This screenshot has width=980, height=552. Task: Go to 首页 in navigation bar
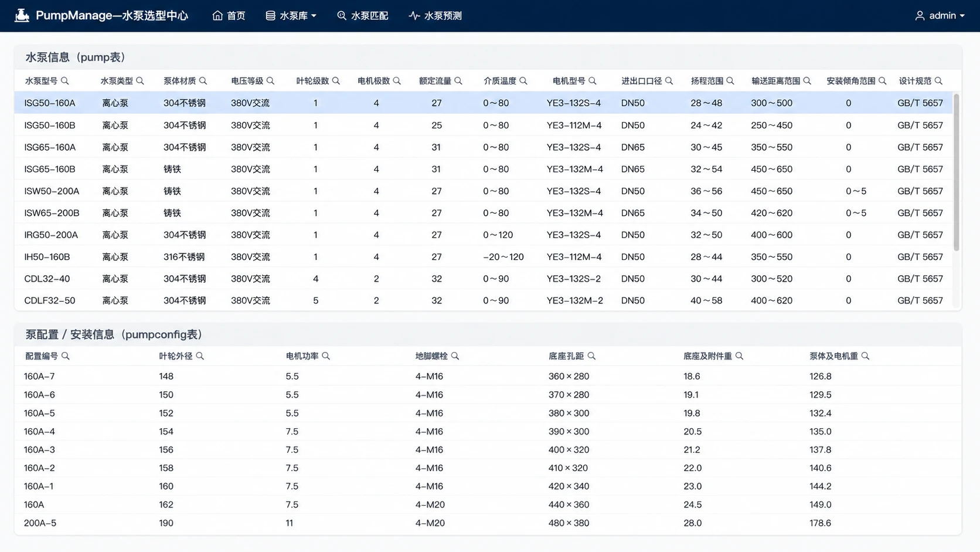(229, 16)
